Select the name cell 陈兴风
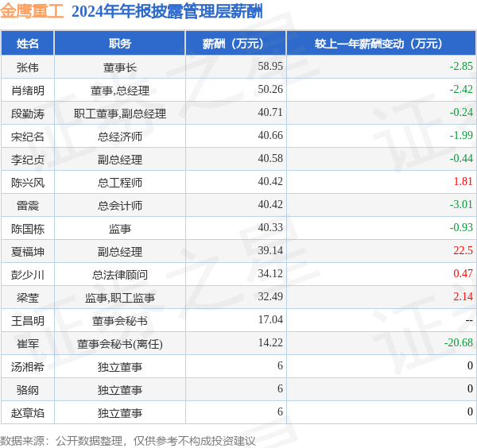The width and height of the screenshot is (477, 448). click(x=28, y=183)
